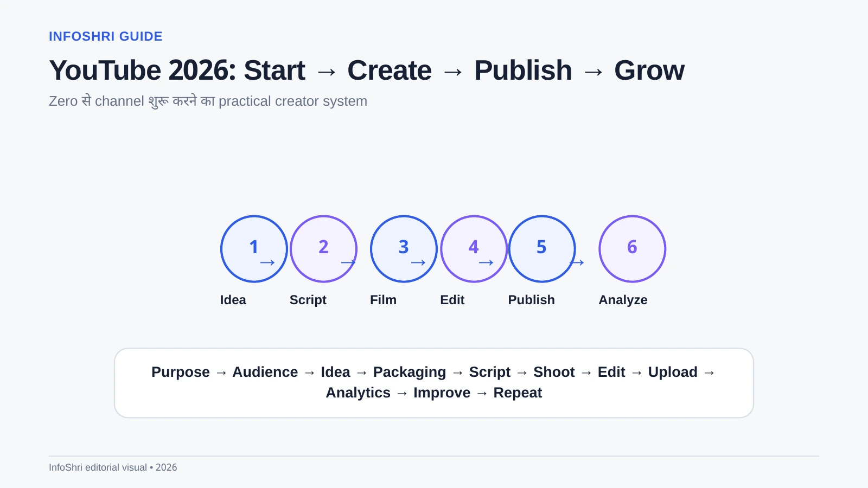Click the step 2 circle

point(323,249)
